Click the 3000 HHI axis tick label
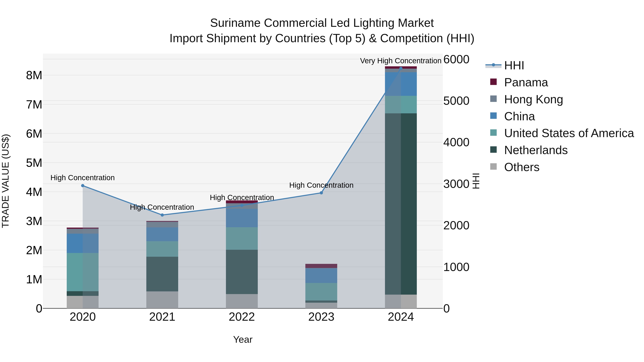 (x=457, y=184)
